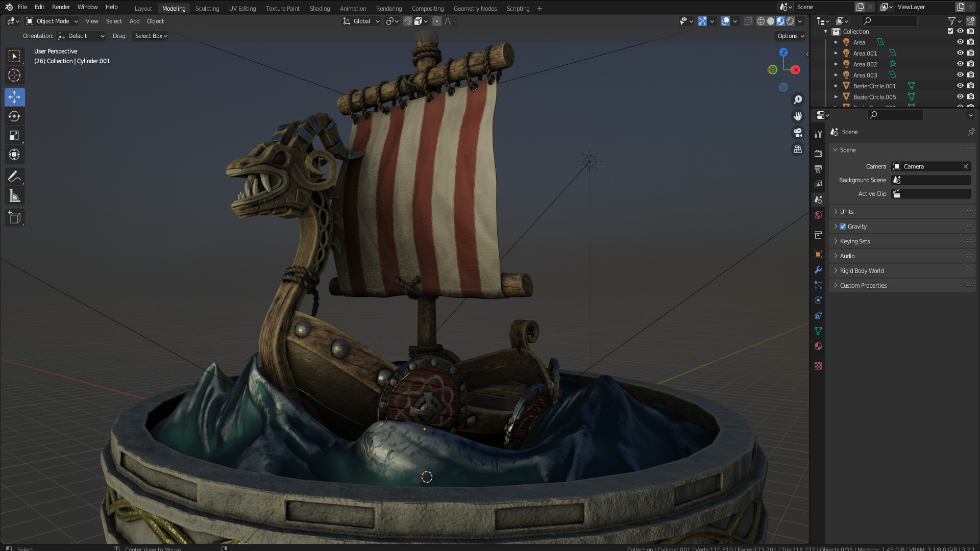
Task: Click the Background Scene input field
Action: [x=930, y=180]
